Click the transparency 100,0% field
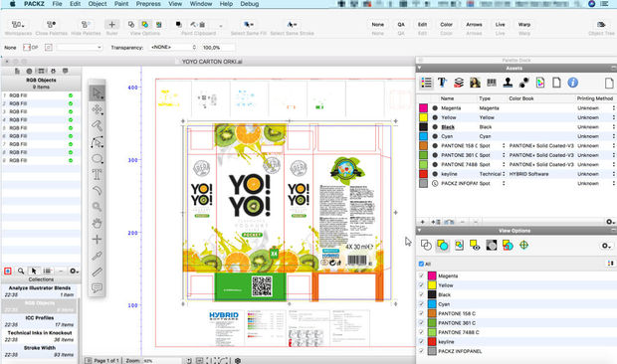Image resolution: width=617 pixels, height=364 pixels. tap(217, 47)
